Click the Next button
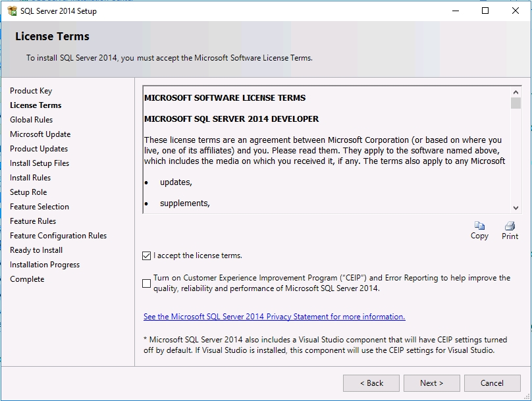Image resolution: width=532 pixels, height=401 pixels. (x=431, y=383)
